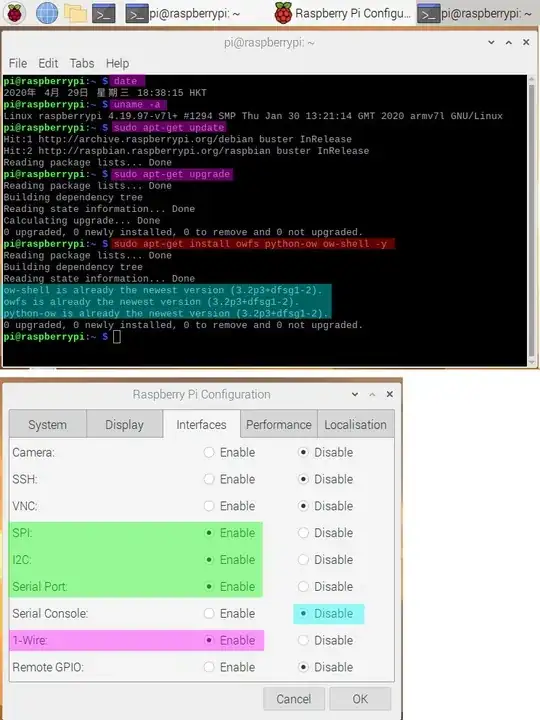Switch to the active pi@raspberrypi taskbar window
The width and height of the screenshot is (540, 720).
tap(478, 14)
